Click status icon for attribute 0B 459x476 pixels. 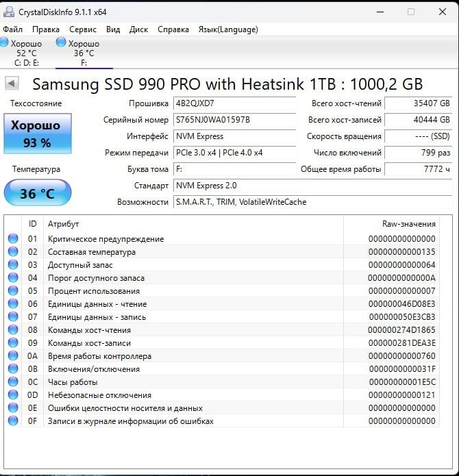pos(13,369)
